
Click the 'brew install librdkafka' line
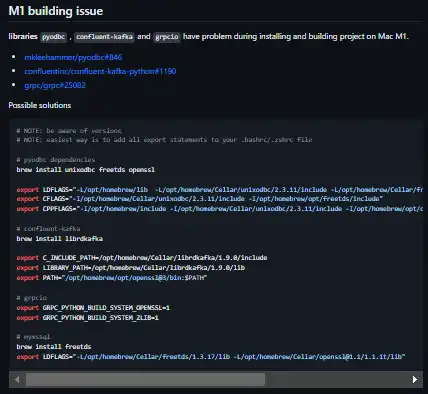tap(60, 239)
